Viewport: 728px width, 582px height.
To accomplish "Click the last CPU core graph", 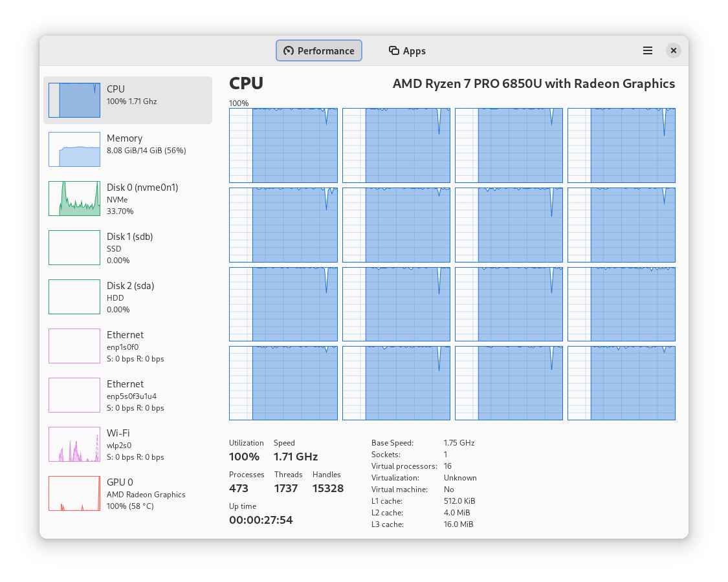I will click(621, 383).
